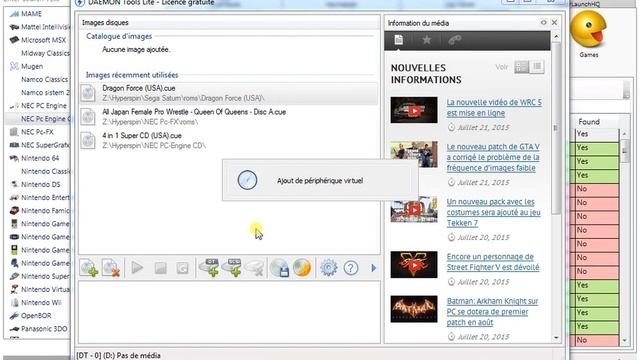
Task: Click the Remove Image toolbar icon
Action: click(x=111, y=268)
